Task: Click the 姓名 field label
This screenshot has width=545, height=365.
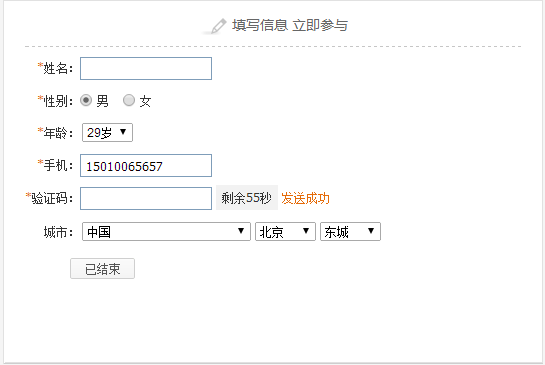Action: point(57,68)
